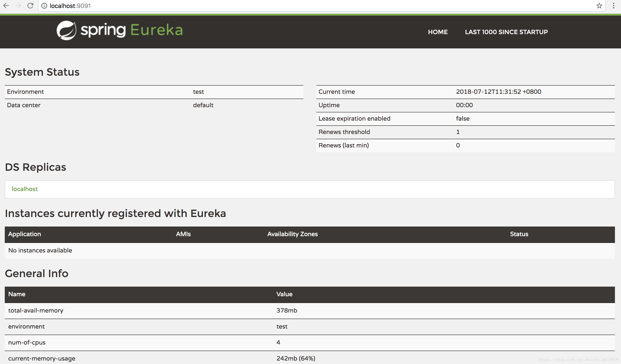Bookmark this page with the star icon
The image size is (621, 364).
click(599, 6)
